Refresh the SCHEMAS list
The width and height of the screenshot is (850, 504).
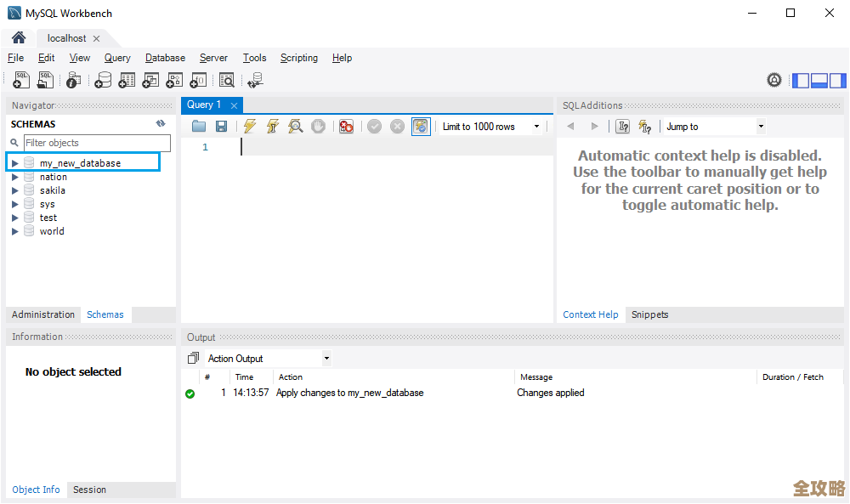click(x=161, y=124)
